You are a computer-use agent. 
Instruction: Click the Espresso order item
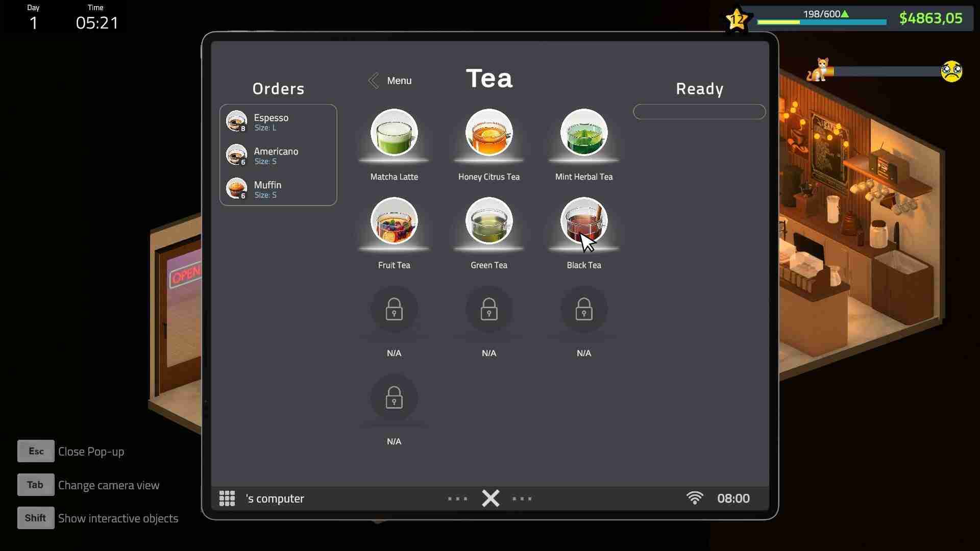click(x=278, y=122)
